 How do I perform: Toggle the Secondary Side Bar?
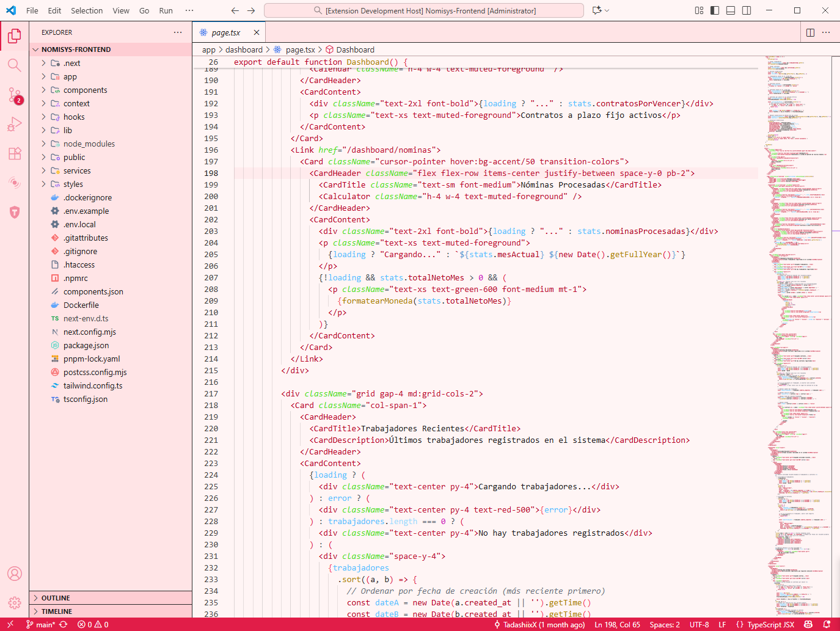pyautogui.click(x=747, y=10)
